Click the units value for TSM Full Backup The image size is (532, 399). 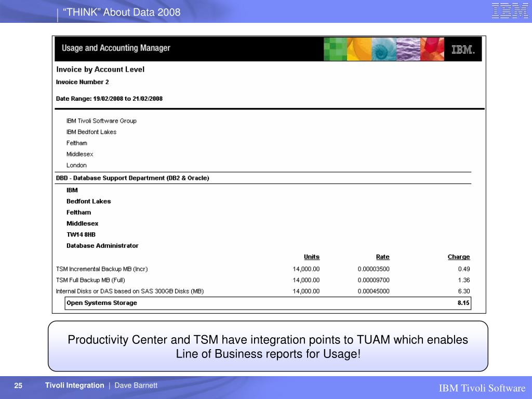click(x=306, y=280)
